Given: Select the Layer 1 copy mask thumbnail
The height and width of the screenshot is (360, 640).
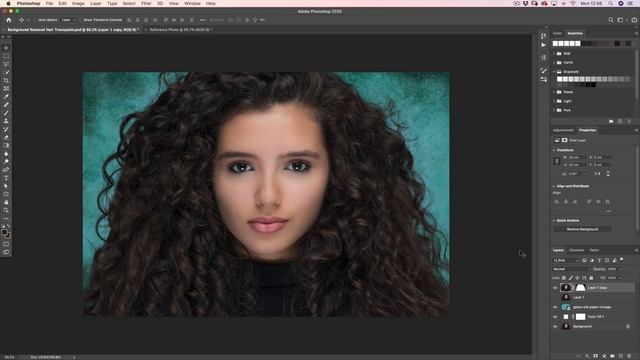Looking at the screenshot, I should [x=580, y=288].
